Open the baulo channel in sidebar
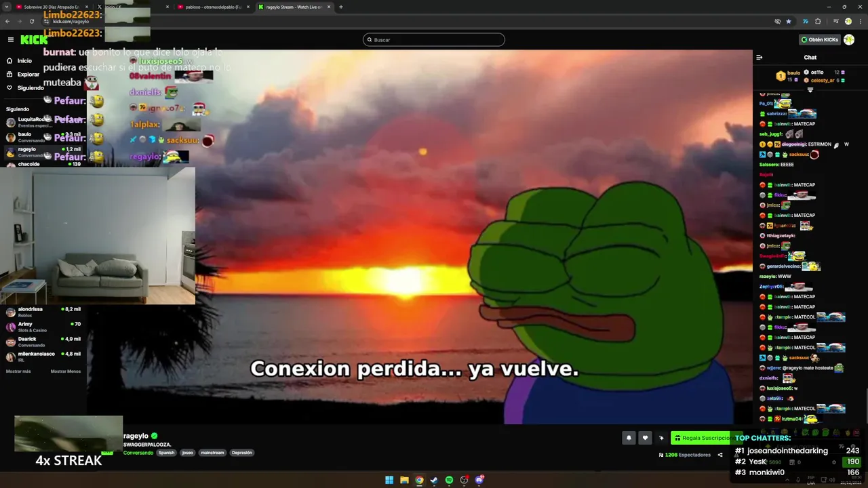This screenshot has width=868, height=488. point(43,136)
